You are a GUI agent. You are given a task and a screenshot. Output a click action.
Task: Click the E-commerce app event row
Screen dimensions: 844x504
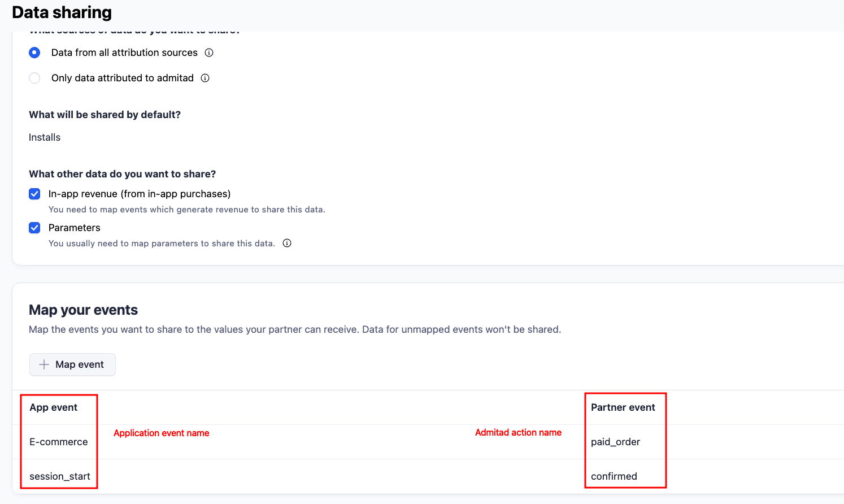click(x=59, y=442)
